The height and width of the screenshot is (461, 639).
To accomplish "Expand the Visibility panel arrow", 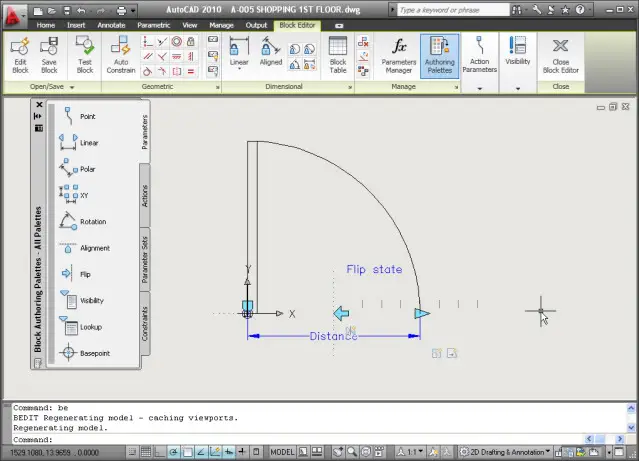I will 518,88.
